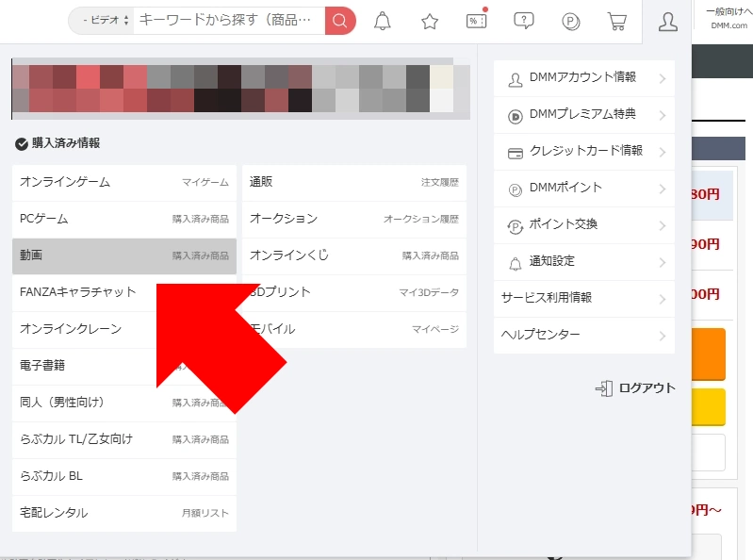This screenshot has width=753, height=560.
Task: Click the orange button behind the menu
Action: tap(709, 354)
